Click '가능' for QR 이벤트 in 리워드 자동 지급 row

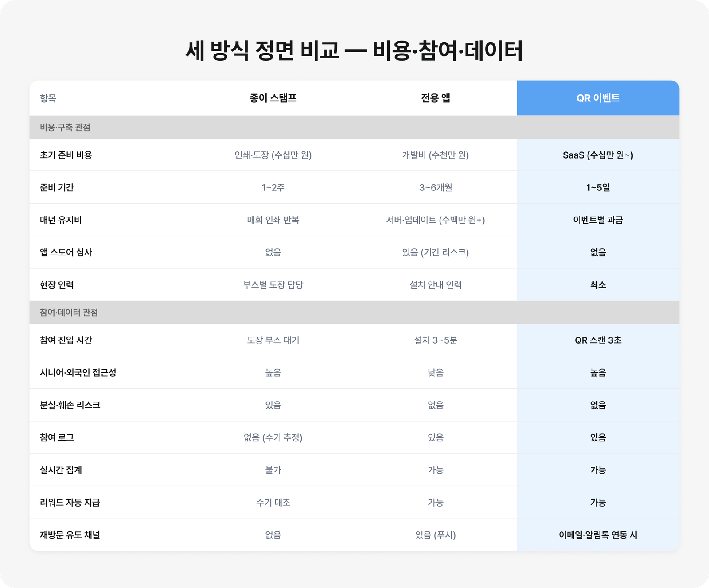(598, 503)
